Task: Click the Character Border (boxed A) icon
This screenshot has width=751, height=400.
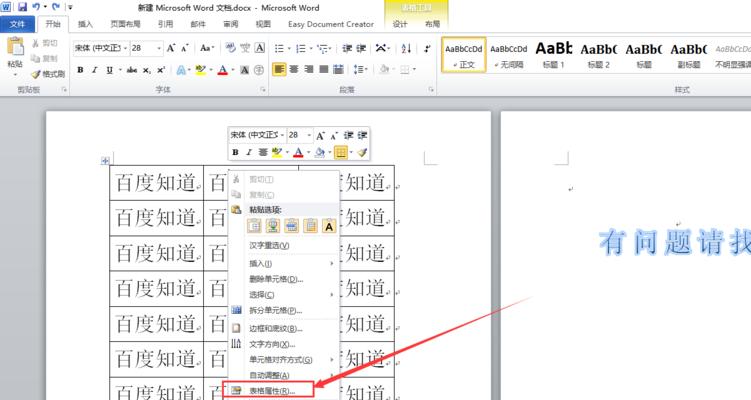Action: pyautogui.click(x=260, y=48)
